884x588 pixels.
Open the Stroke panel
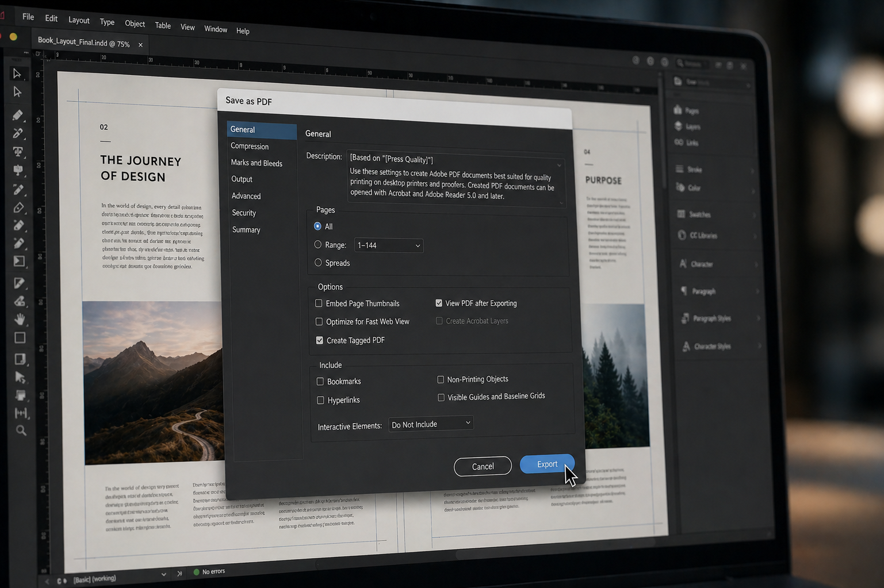(689, 170)
